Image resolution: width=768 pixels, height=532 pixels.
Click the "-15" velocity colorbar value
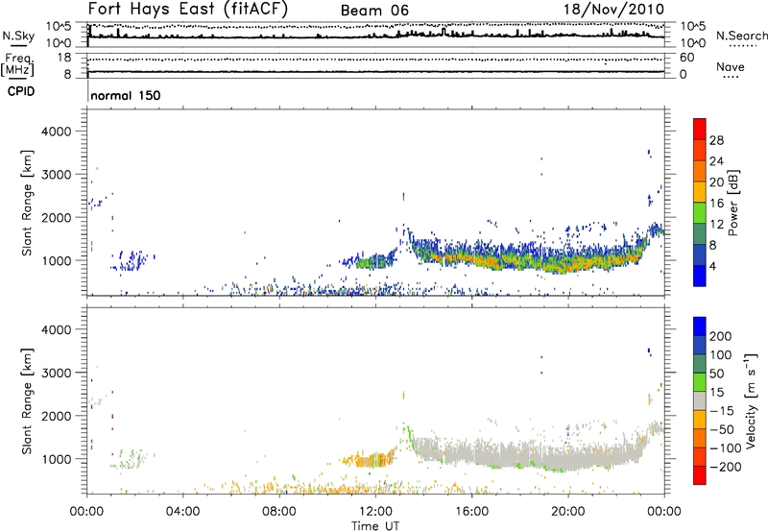point(722,410)
